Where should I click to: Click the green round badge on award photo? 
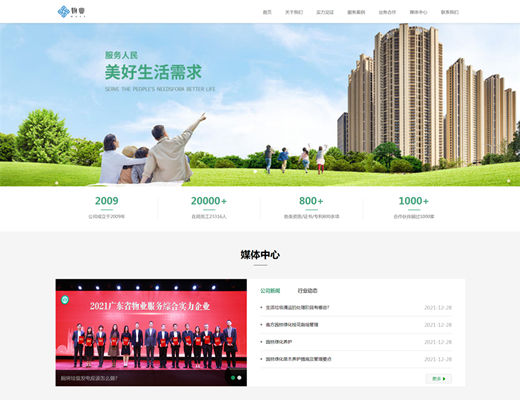(x=65, y=300)
